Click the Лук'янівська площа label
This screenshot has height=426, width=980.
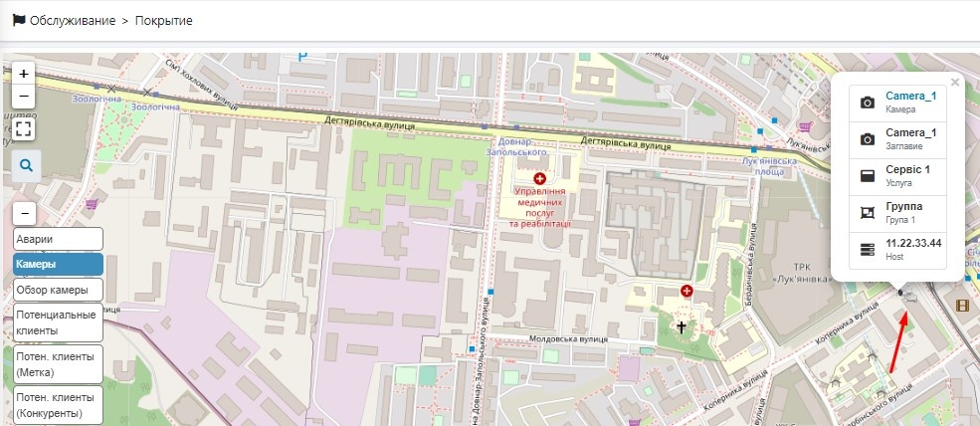pyautogui.click(x=769, y=166)
